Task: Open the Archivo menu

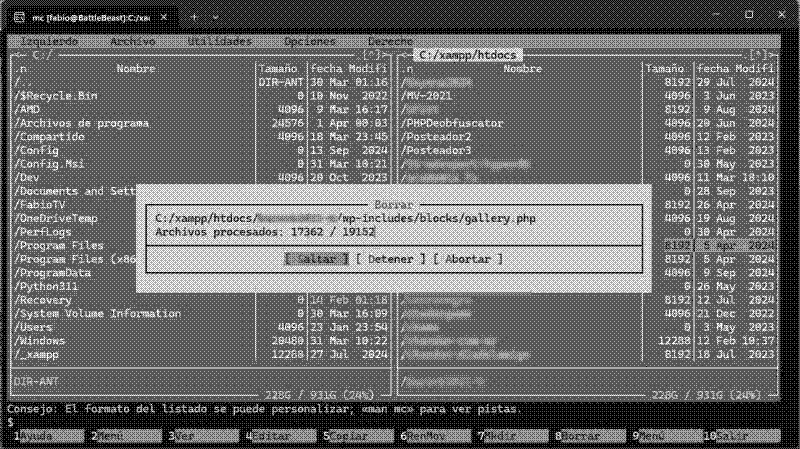Action: click(133, 41)
